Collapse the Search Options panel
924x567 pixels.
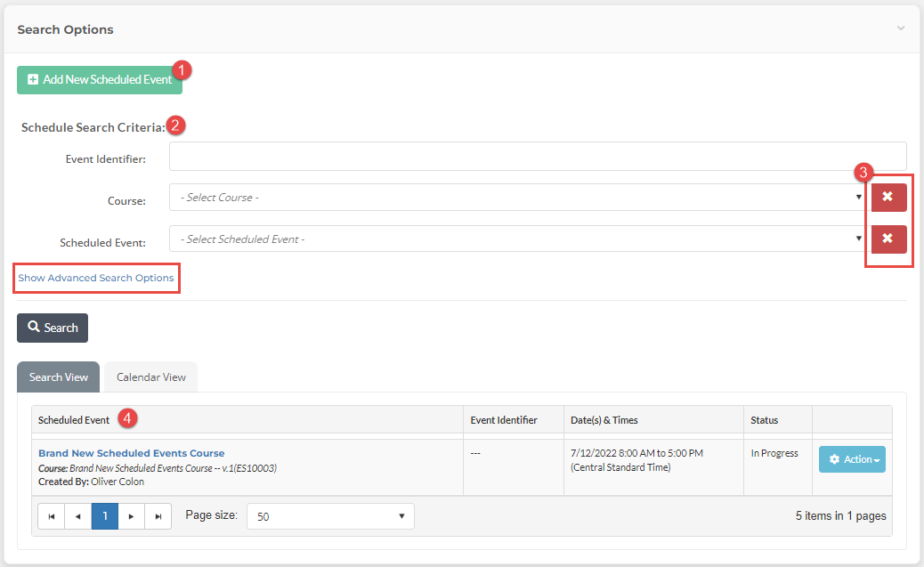(x=899, y=28)
